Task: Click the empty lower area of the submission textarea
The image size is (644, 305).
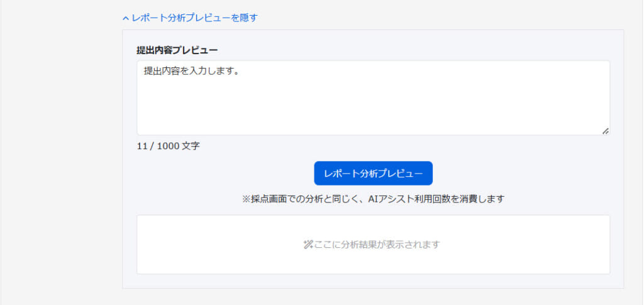Action: [x=373, y=116]
